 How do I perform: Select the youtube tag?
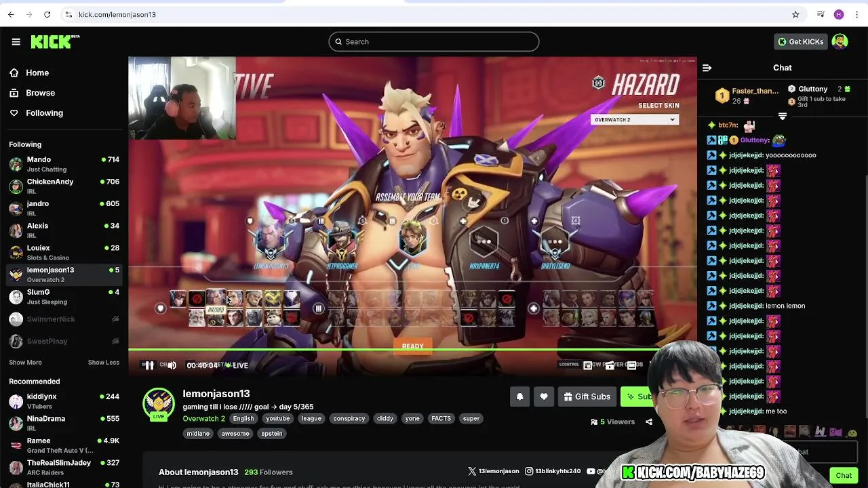click(x=278, y=419)
